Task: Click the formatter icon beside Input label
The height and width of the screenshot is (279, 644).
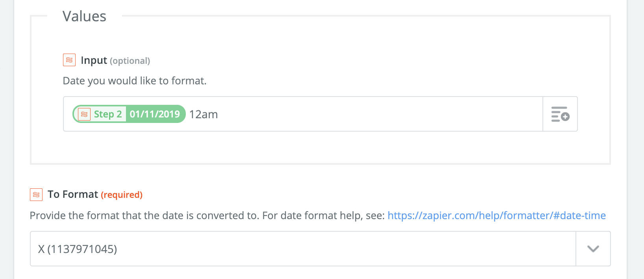Action: point(69,60)
